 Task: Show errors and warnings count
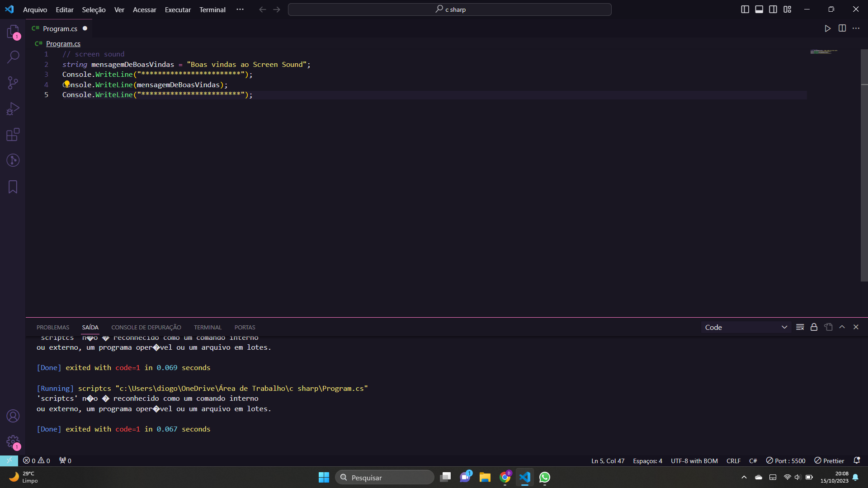click(37, 460)
